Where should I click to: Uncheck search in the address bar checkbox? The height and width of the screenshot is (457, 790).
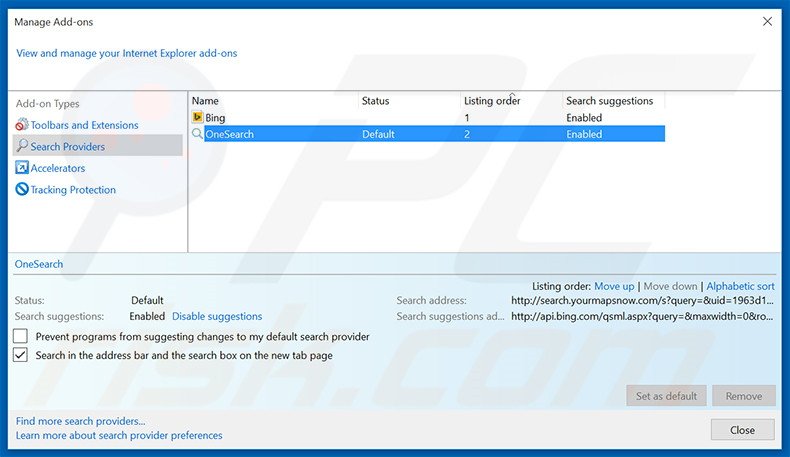pyautogui.click(x=20, y=355)
